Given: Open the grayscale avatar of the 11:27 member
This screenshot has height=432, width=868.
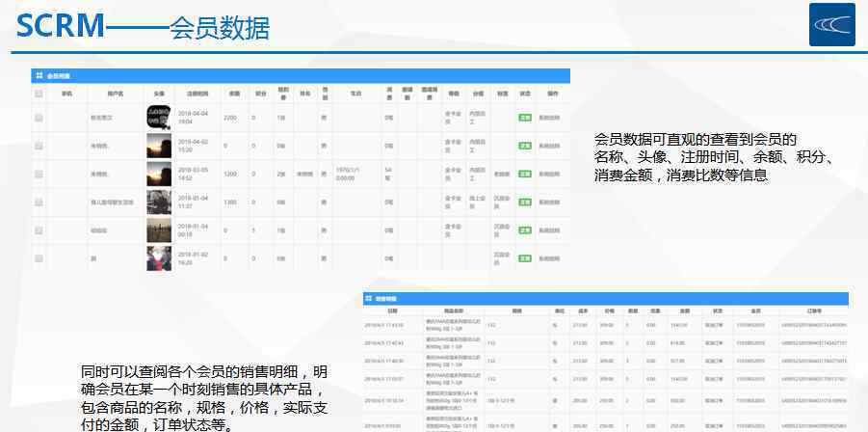Looking at the screenshot, I should pos(159,202).
